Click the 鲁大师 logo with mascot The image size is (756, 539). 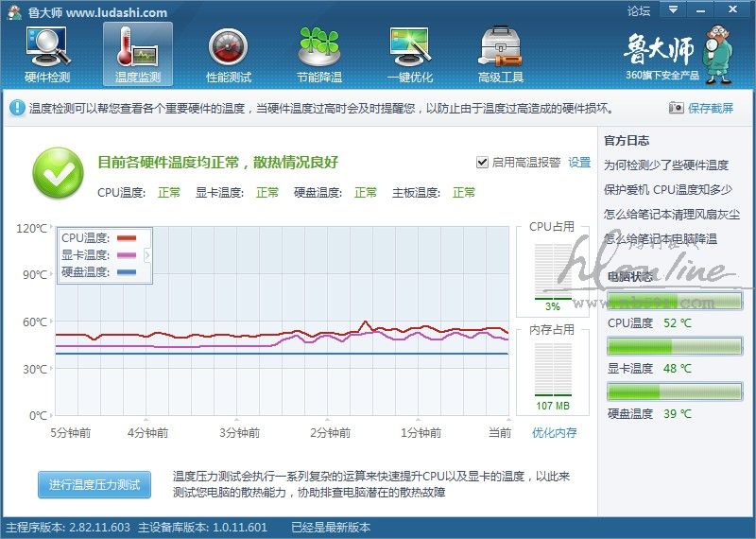tap(679, 55)
